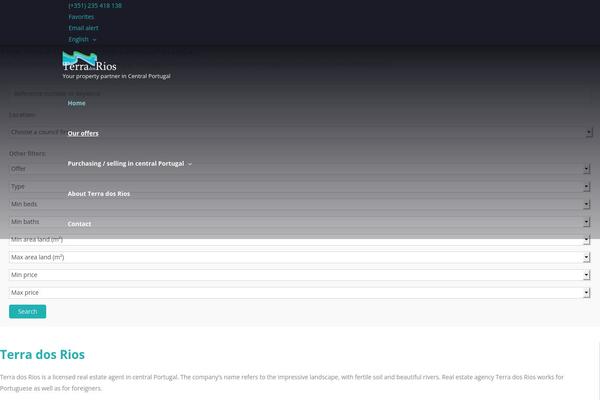600x400 pixels.
Task: Open the Our offers menu item
Action: pos(83,133)
